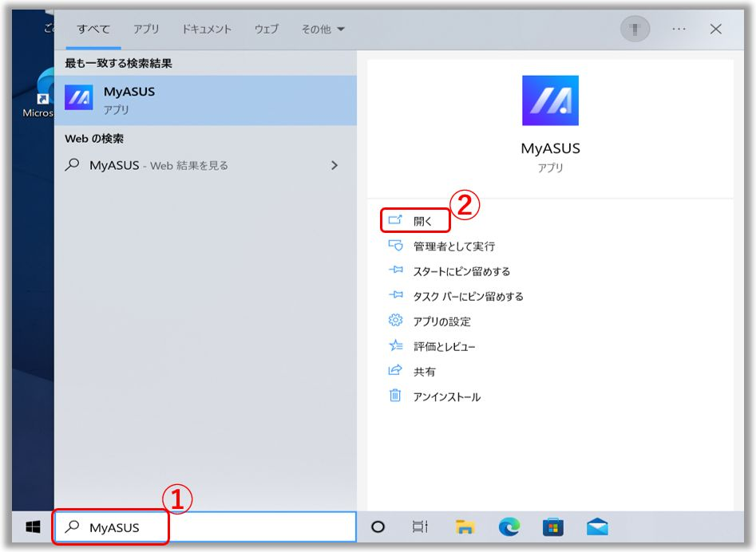This screenshot has width=756, height=552.
Task: Click the large MyASUS app logo
Action: 550,101
